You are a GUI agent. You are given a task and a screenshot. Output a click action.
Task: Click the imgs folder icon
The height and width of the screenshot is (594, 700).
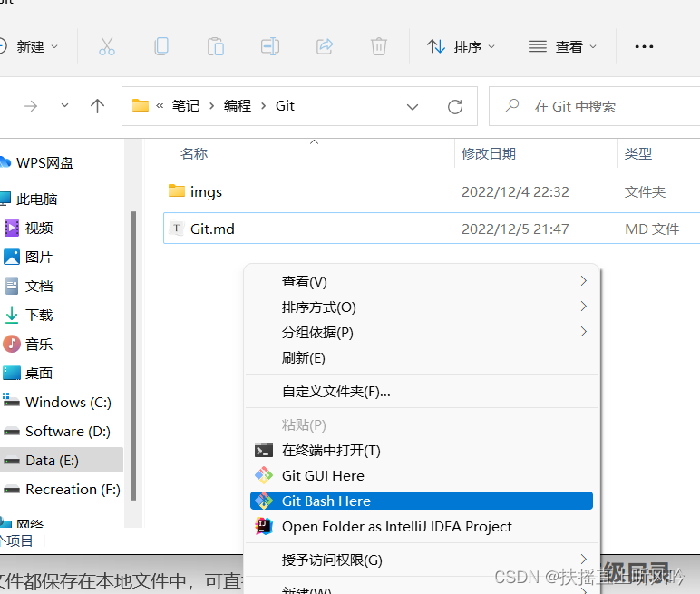(177, 190)
